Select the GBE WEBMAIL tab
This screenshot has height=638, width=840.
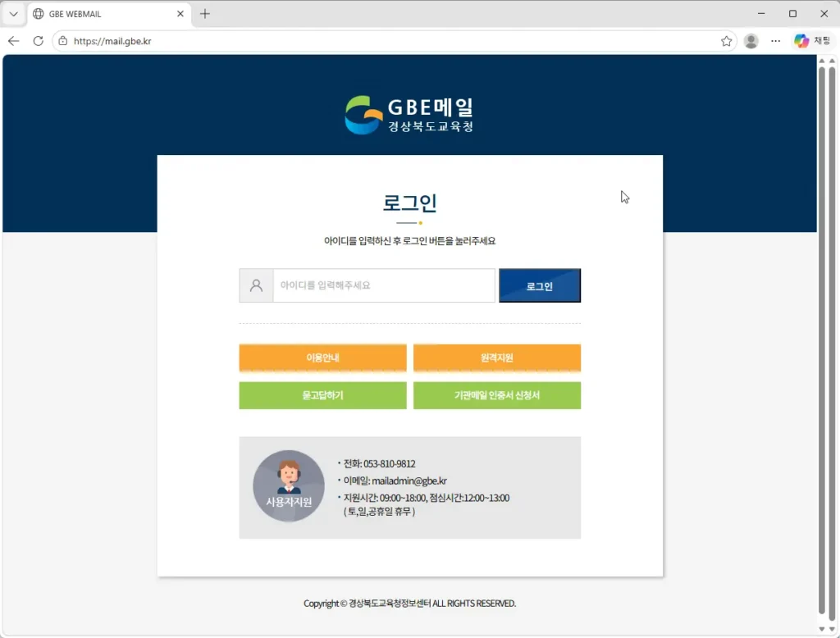(x=109, y=14)
